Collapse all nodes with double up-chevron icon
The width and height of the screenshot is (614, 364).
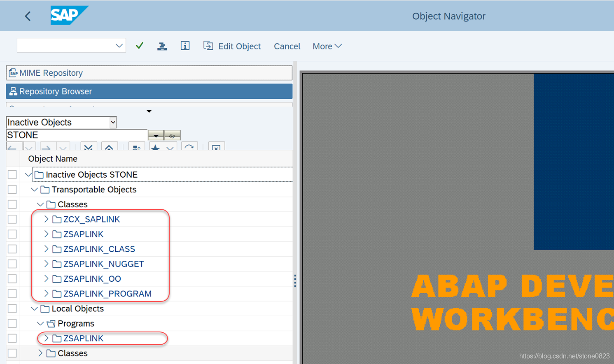(109, 147)
